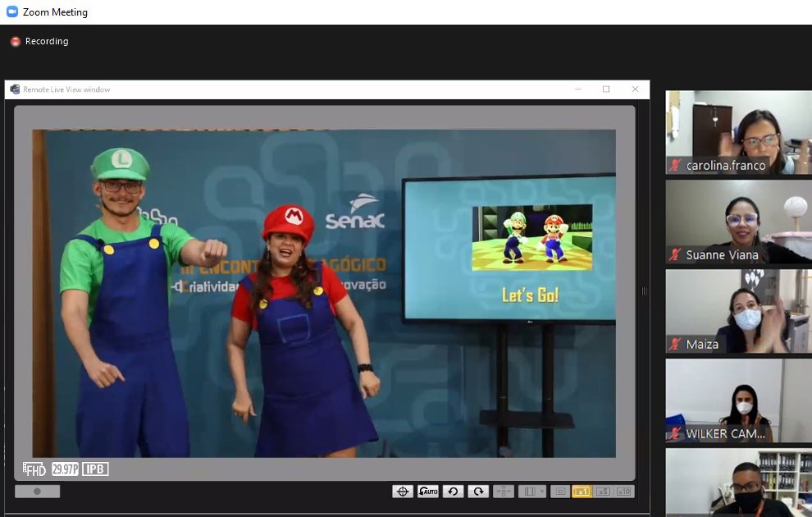Click Suanne Viana's muted microphone icon
This screenshot has height=517, width=812.
click(675, 255)
